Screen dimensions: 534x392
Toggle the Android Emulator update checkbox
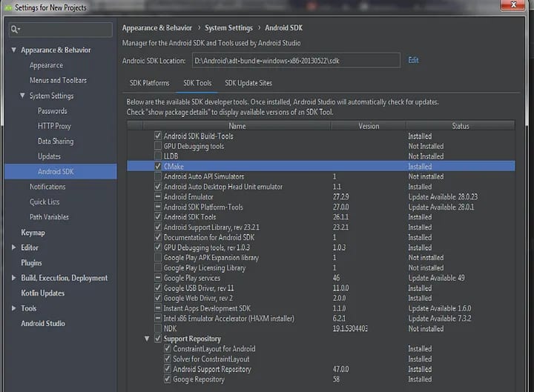click(158, 196)
